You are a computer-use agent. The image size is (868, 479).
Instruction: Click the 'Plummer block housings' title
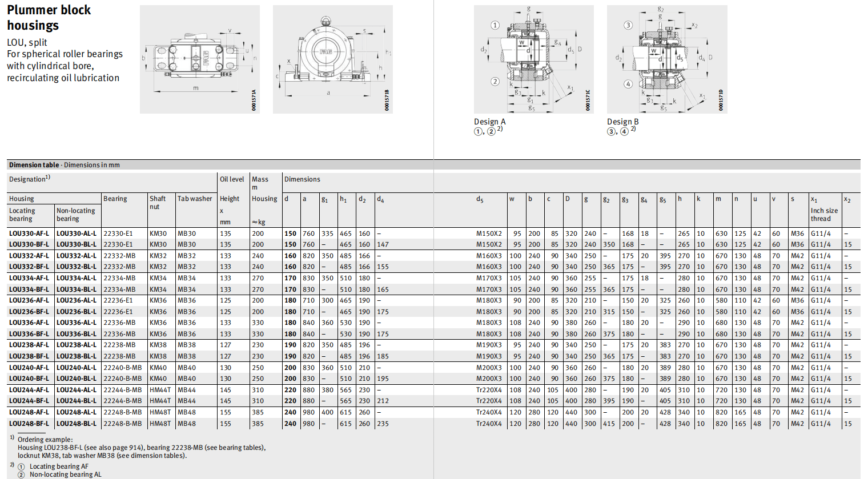(x=49, y=18)
